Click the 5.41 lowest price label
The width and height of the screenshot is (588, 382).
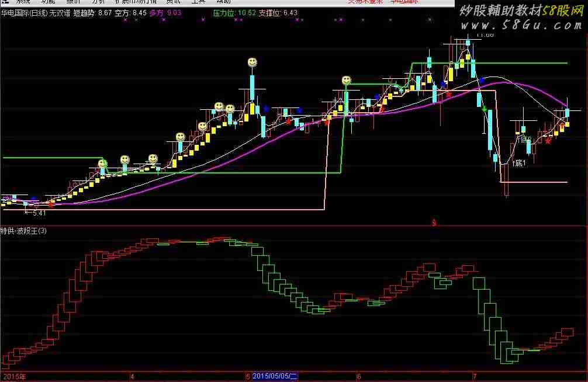point(39,213)
